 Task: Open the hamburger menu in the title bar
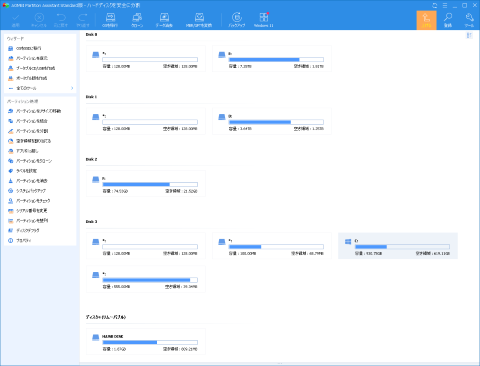click(x=445, y=5)
